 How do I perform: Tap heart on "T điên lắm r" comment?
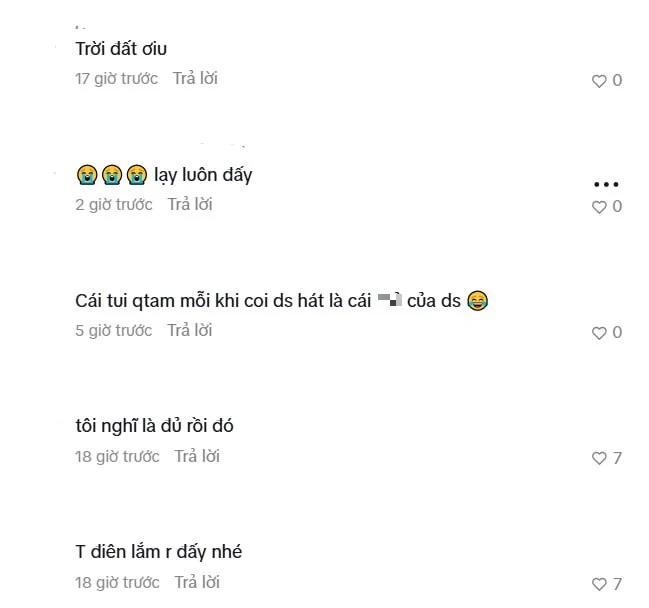click(599, 584)
